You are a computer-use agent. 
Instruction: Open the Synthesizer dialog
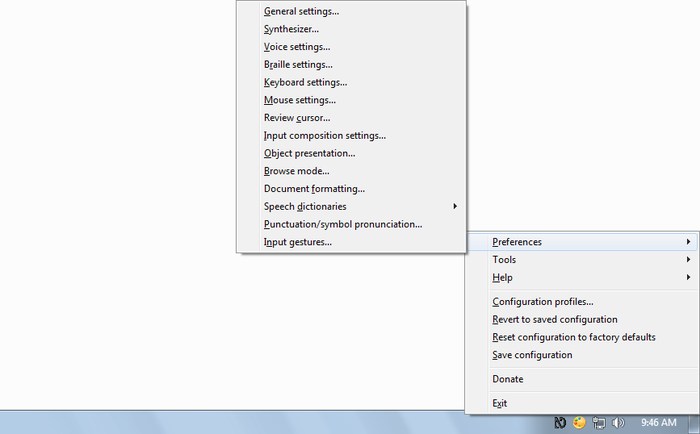tap(291, 29)
